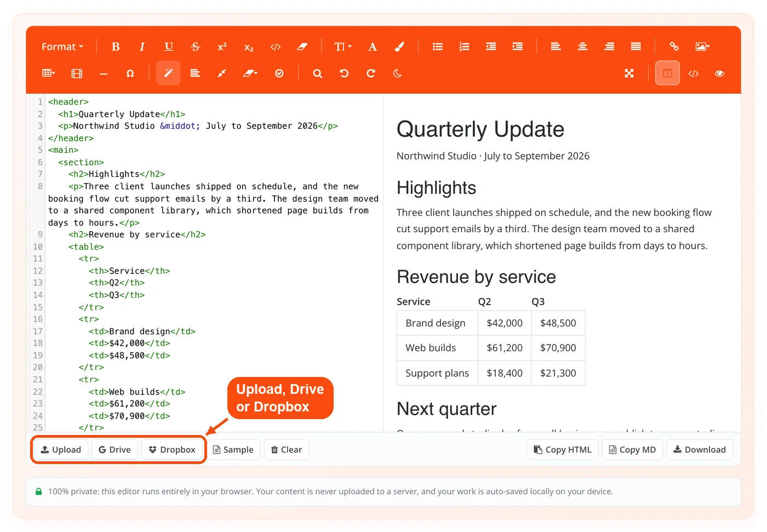
Task: Pick a font color with the A icon
Action: point(373,47)
